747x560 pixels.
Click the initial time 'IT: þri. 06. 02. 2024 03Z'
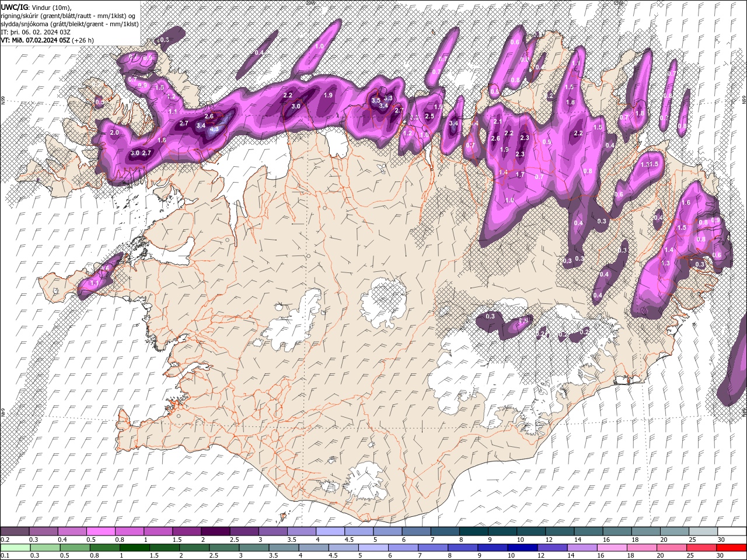point(36,32)
